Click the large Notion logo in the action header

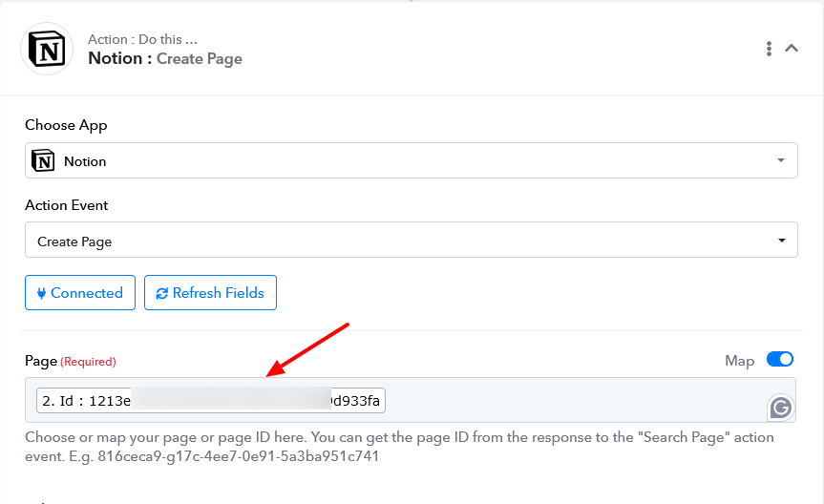[47, 49]
